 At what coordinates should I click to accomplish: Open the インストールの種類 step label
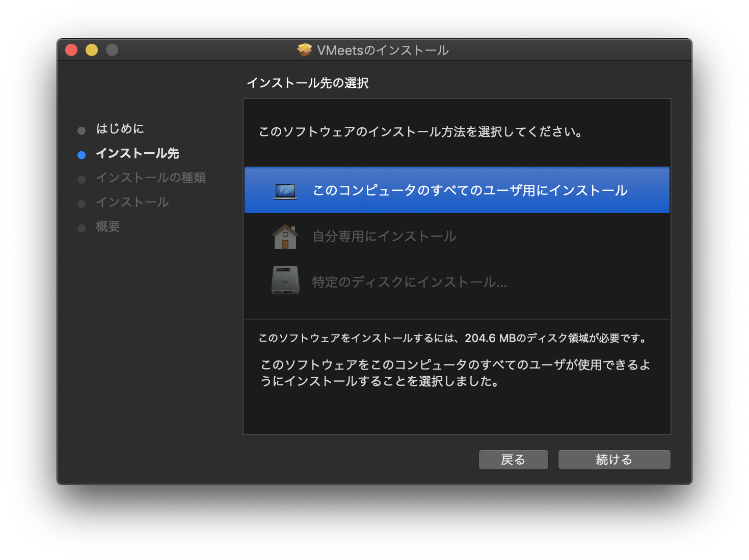click(x=151, y=178)
